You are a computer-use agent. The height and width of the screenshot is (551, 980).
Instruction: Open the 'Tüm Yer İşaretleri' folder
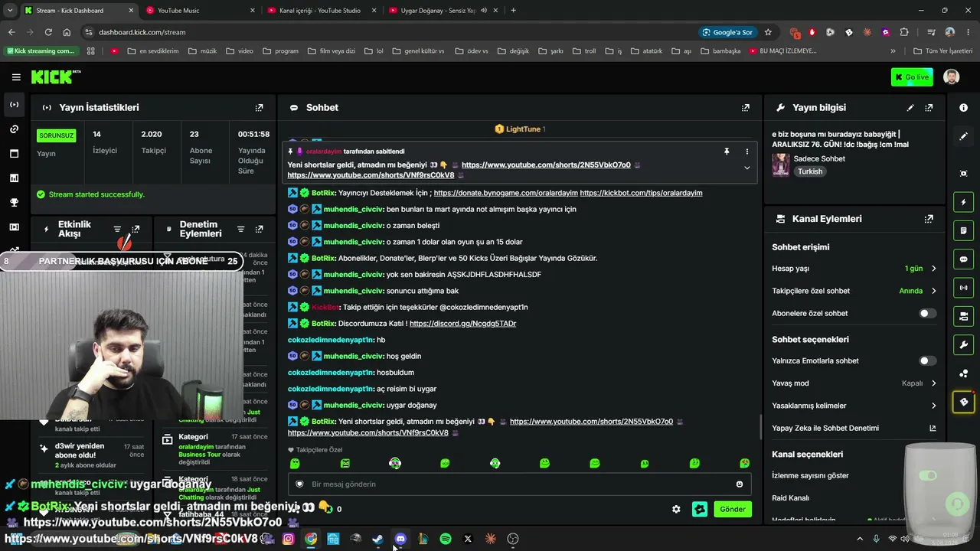pyautogui.click(x=943, y=51)
